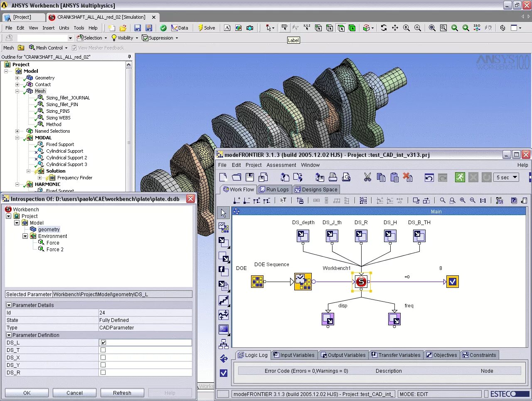
Task: Open the Constraints tab
Action: point(480,355)
